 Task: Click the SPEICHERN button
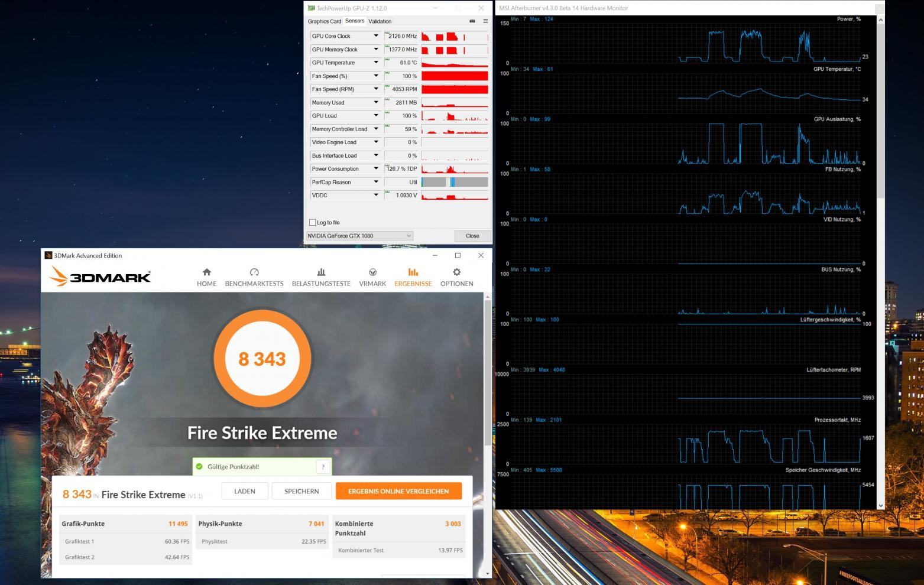(301, 491)
